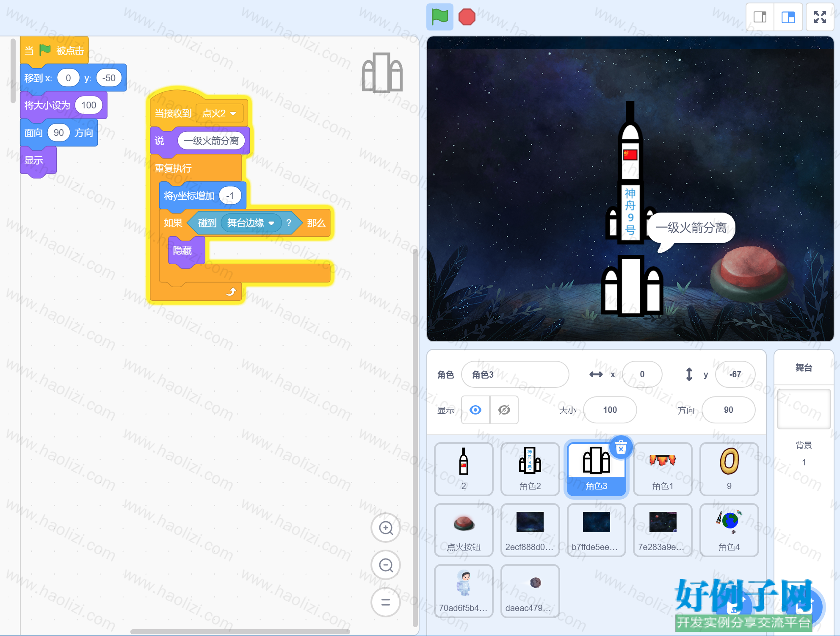Viewport: 840px width, 636px height.
Task: Reset workspace zoom with equals button
Action: point(386,602)
